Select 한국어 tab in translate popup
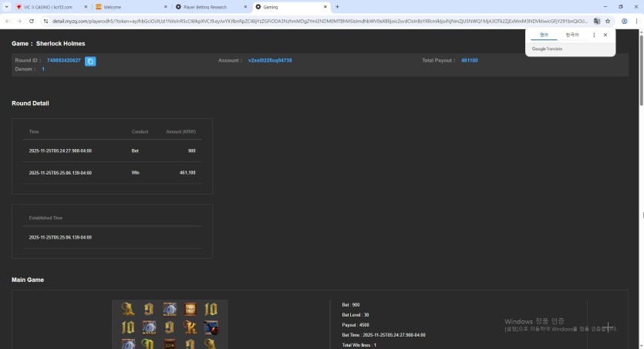The width and height of the screenshot is (644, 349). (x=572, y=35)
